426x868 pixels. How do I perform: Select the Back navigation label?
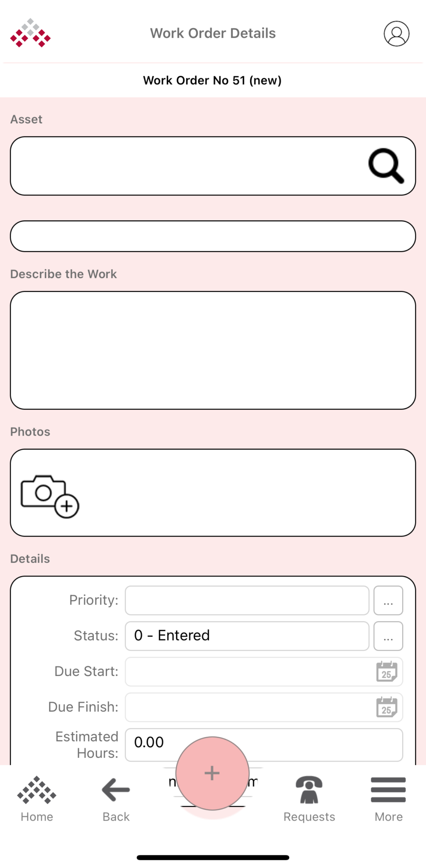pyautogui.click(x=115, y=816)
